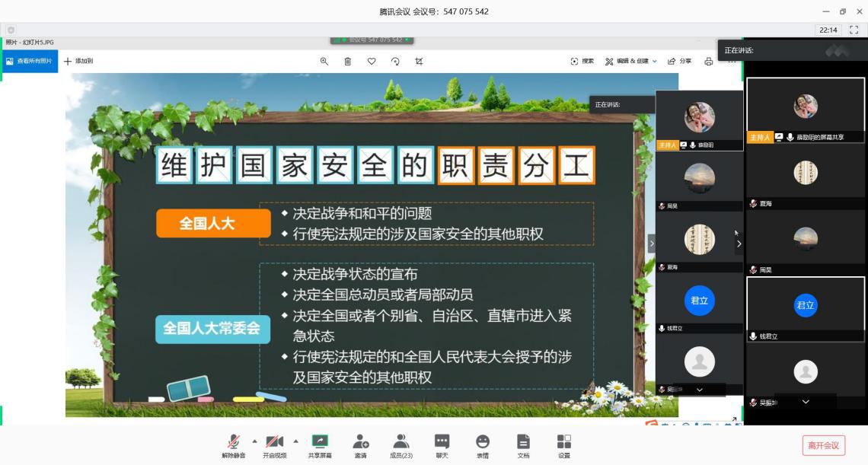
Task: Turn on the camera (开启视频)
Action: pyautogui.click(x=274, y=444)
